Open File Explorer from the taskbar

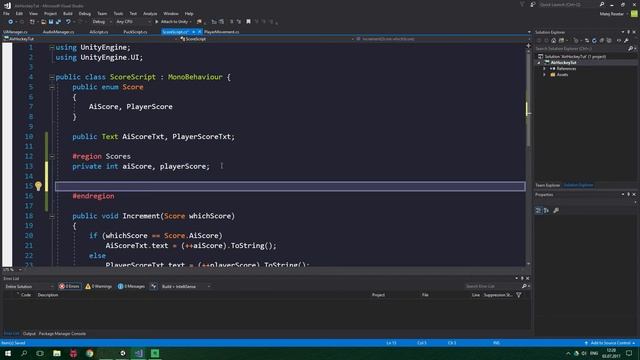click(57, 353)
